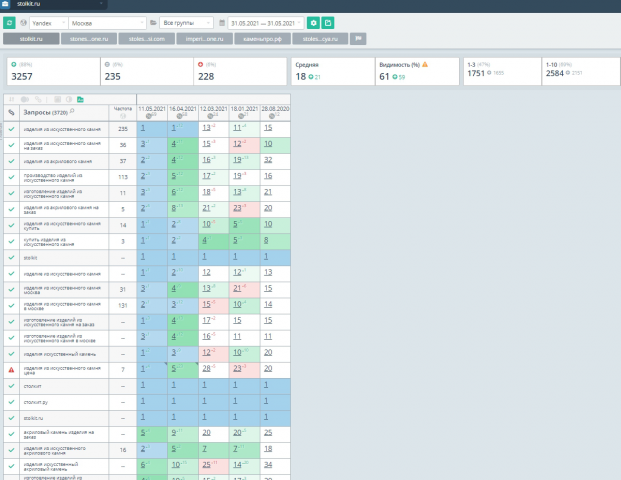
Task: Click the 3257 improved positions card
Action: point(53,71)
